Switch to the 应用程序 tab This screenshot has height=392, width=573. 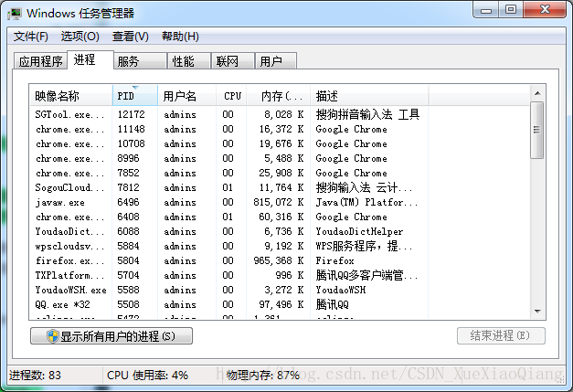pos(40,61)
